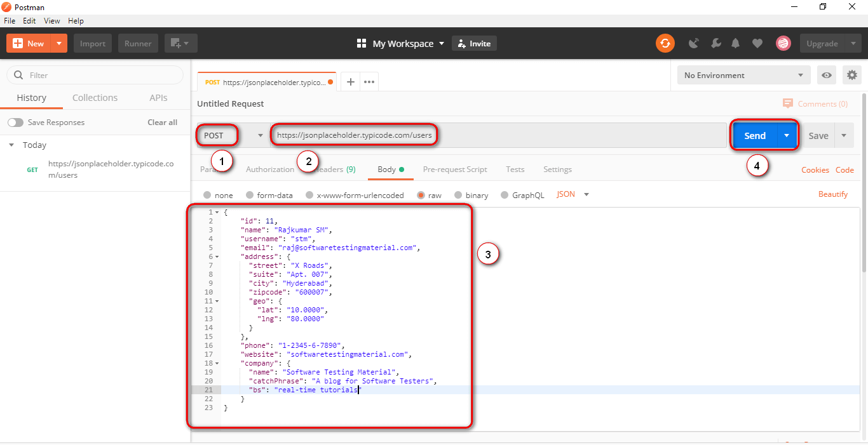
Task: Select the form-data body radio button
Action: (x=250, y=195)
